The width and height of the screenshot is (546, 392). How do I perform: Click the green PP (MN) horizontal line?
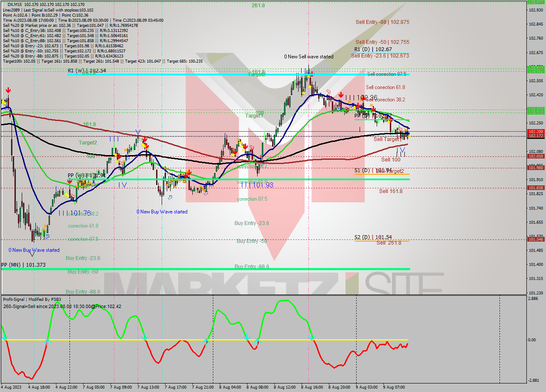tap(205, 269)
